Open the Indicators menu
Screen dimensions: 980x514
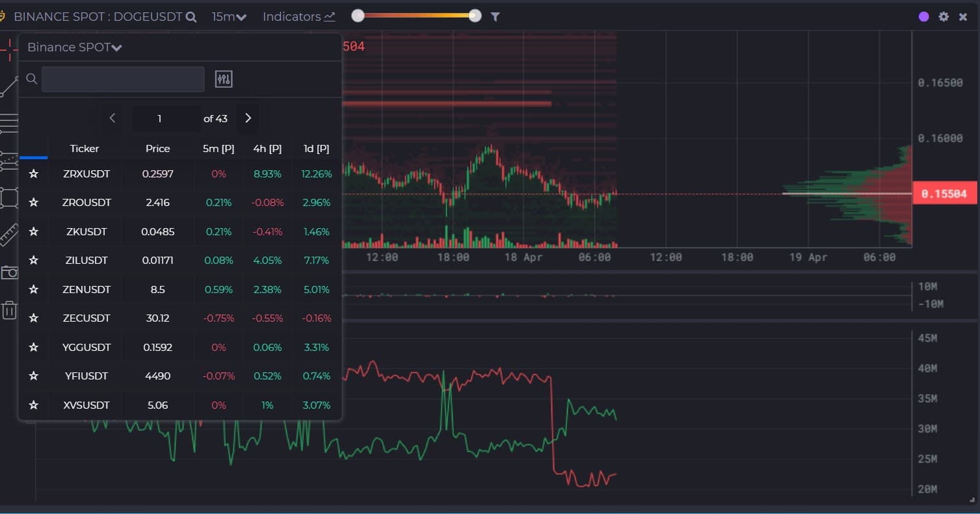point(298,17)
